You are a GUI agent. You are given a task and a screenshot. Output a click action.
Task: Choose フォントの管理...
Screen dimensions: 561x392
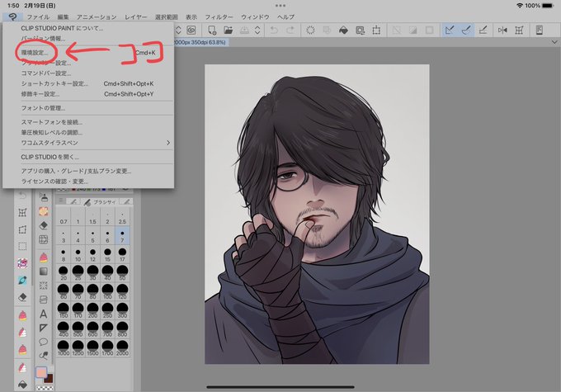click(88, 108)
